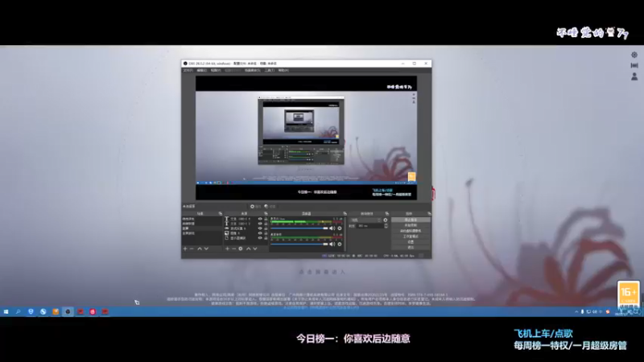Move the selected source up in the Sources list
The width and height of the screenshot is (644, 362).
point(248,249)
